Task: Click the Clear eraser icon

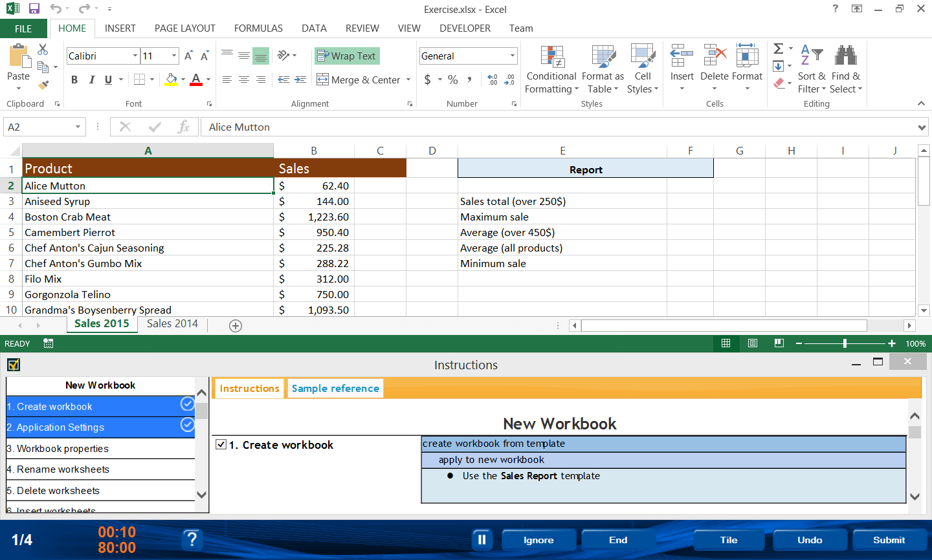Action: (779, 83)
